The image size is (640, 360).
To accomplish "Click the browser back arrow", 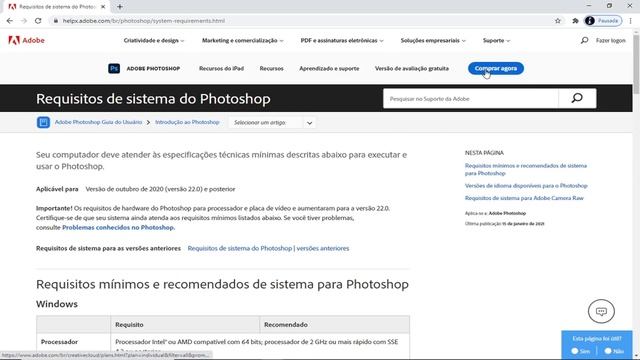I will (x=10, y=21).
